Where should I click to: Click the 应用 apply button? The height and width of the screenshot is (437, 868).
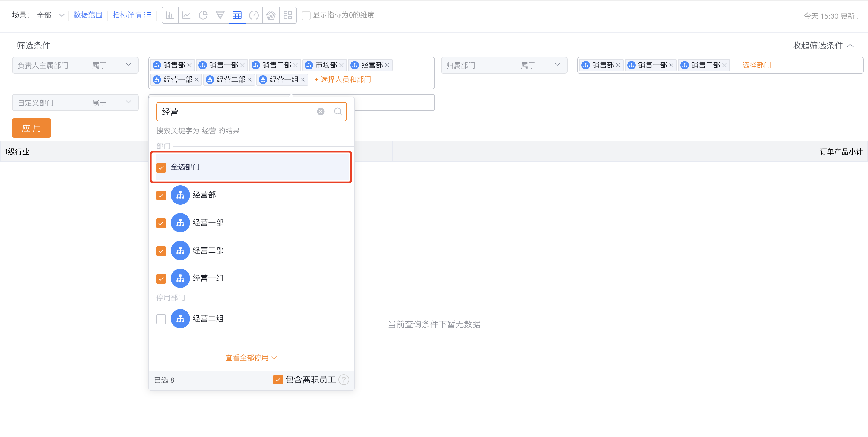[31, 128]
